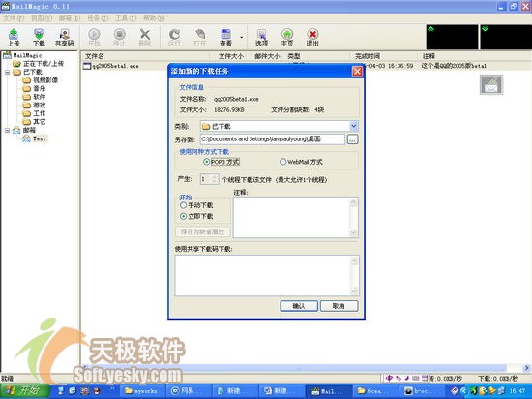Click the 查看 view toolbar icon
532x399 pixels.
[225, 38]
